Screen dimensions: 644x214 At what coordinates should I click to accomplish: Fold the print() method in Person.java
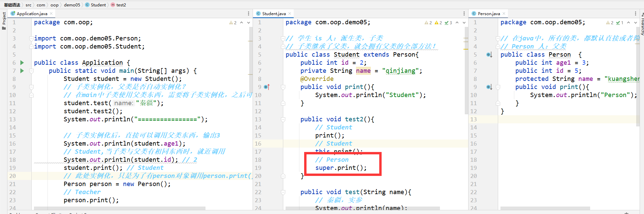498,87
